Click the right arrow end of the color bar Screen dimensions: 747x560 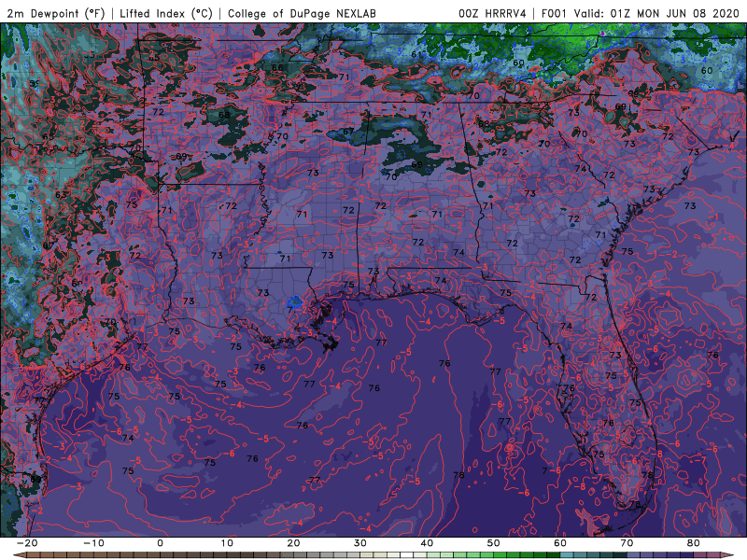coord(728,555)
